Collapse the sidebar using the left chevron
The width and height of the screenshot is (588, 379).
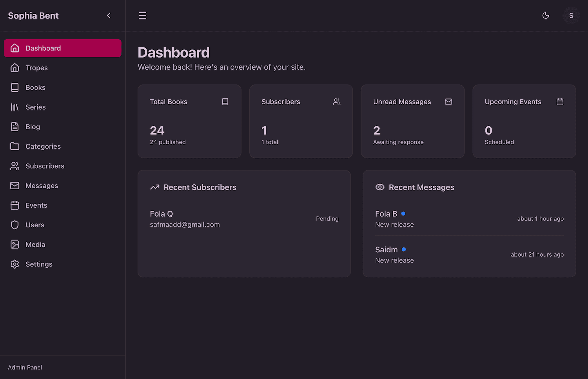[x=109, y=16]
